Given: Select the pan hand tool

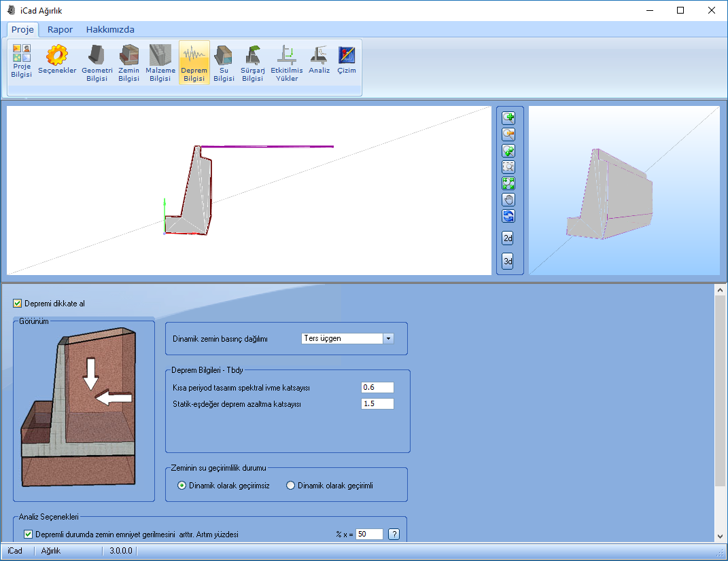Looking at the screenshot, I should click(x=508, y=200).
